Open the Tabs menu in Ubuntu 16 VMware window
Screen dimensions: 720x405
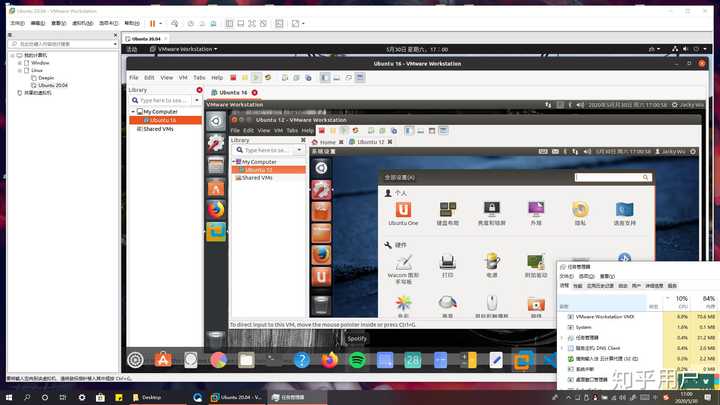(199, 78)
